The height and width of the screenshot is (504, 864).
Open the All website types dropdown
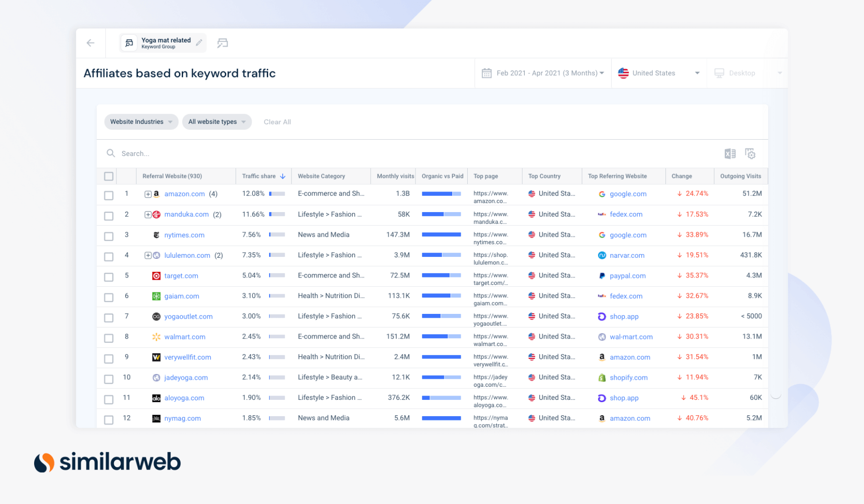point(217,122)
